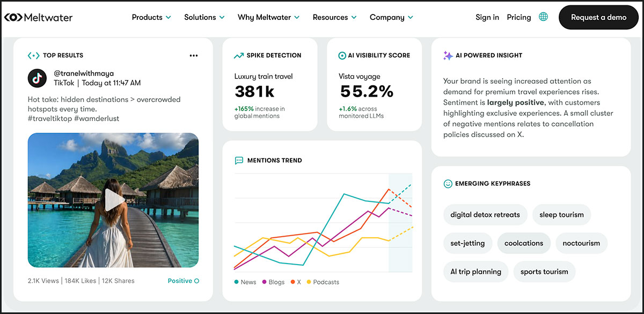Select the noctourism keyphrase
This screenshot has width=644, height=314.
581,243
